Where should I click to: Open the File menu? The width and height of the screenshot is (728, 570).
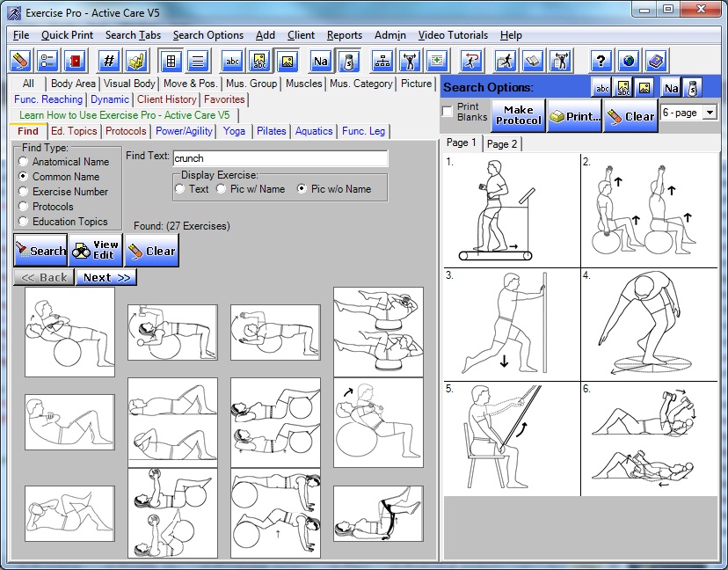21,35
